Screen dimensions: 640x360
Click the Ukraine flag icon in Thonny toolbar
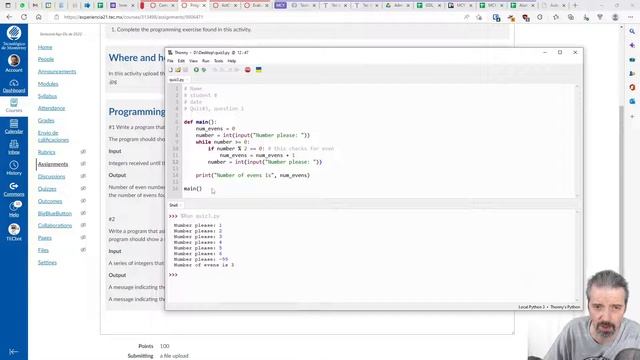click(259, 70)
